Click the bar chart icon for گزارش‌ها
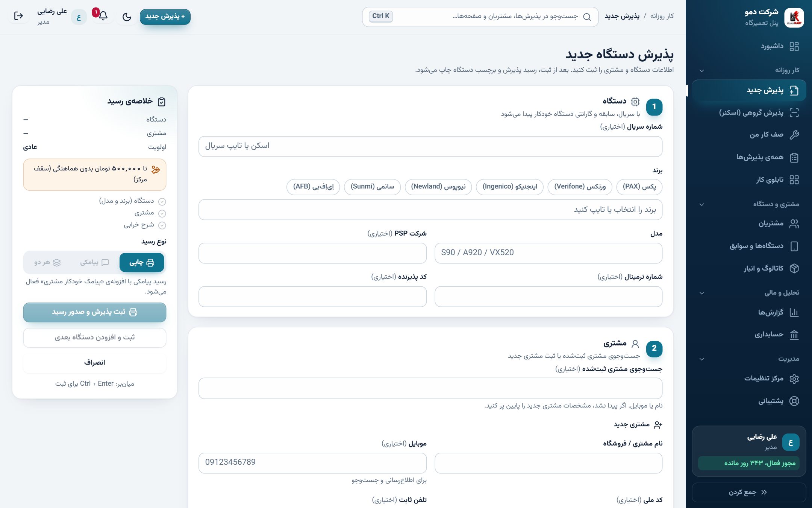This screenshot has height=508, width=812. tap(794, 312)
